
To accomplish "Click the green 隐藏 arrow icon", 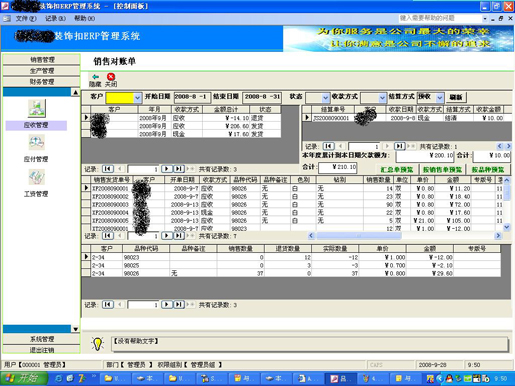I will 95,77.
